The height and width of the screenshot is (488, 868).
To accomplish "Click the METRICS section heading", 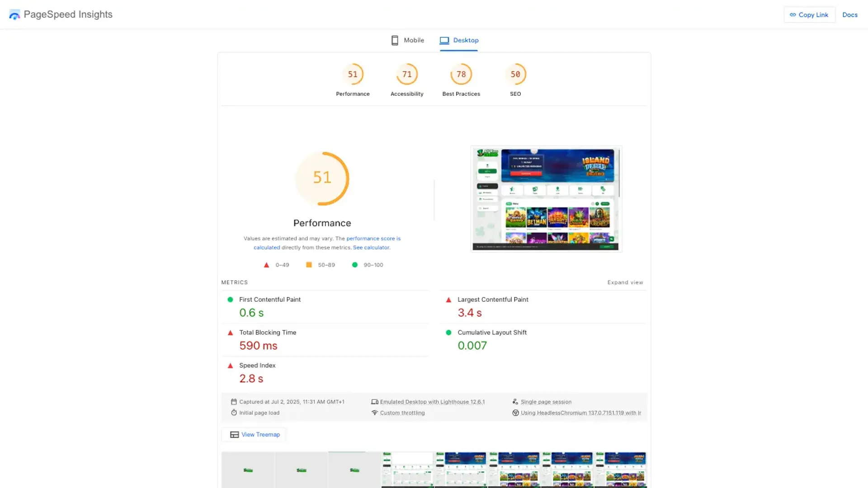I will tap(235, 282).
